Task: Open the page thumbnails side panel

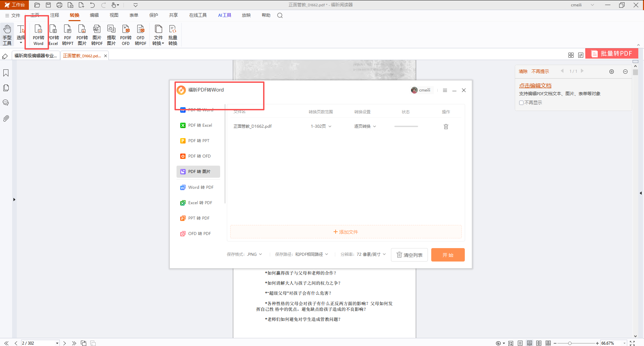Action: click(6, 88)
